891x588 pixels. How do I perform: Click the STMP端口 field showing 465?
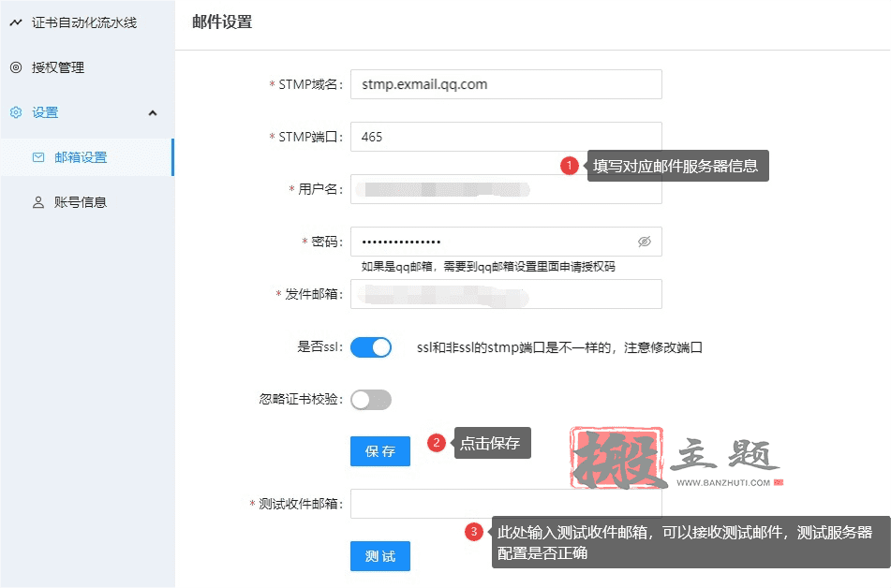(x=506, y=137)
